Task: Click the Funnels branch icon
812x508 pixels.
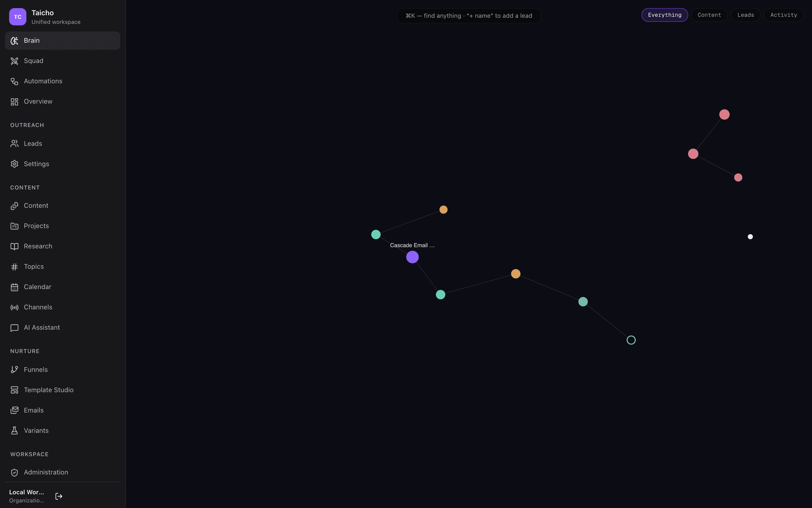Action: point(14,370)
